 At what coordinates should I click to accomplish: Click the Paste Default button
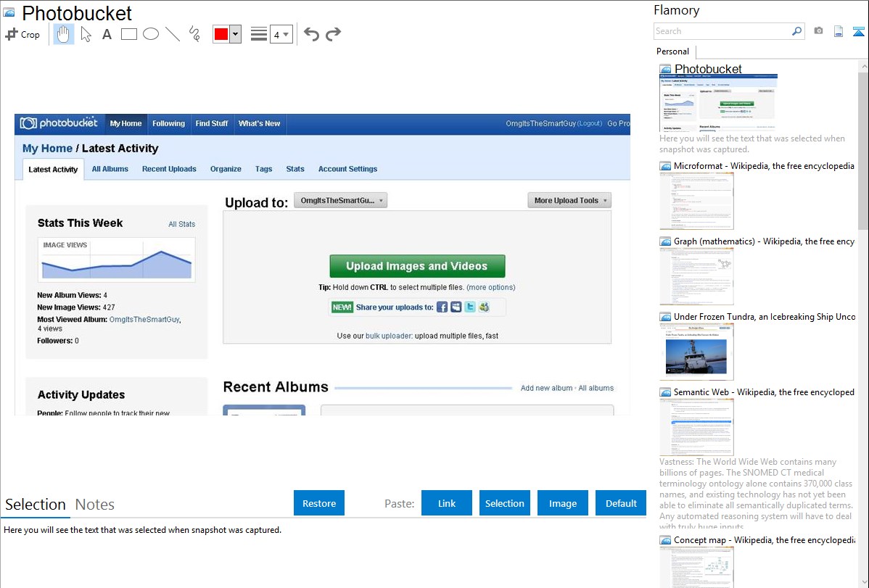[x=621, y=503]
